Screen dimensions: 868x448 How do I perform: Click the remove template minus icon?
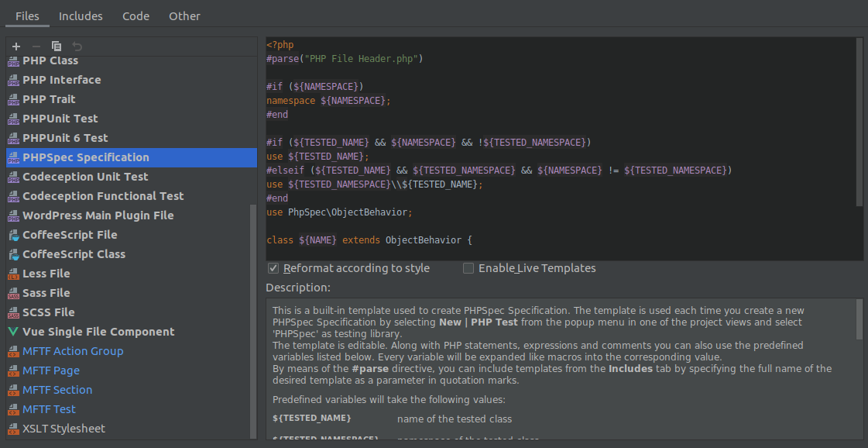pos(36,47)
